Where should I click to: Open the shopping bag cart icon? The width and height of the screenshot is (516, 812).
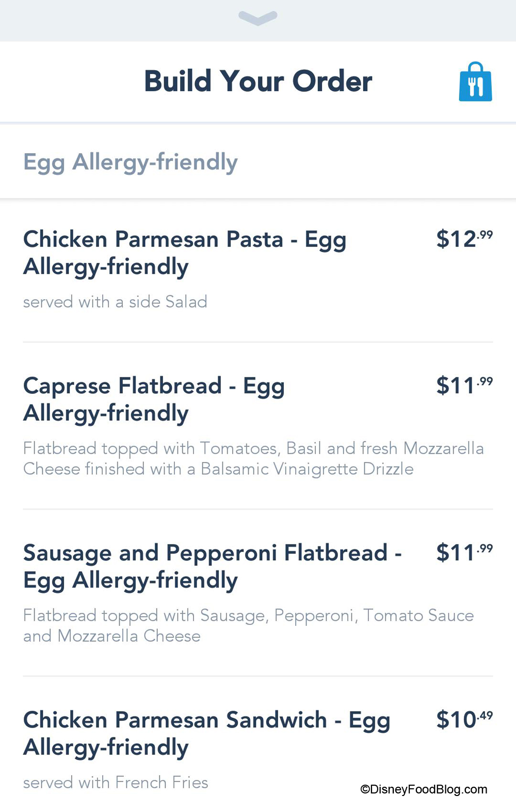(475, 82)
